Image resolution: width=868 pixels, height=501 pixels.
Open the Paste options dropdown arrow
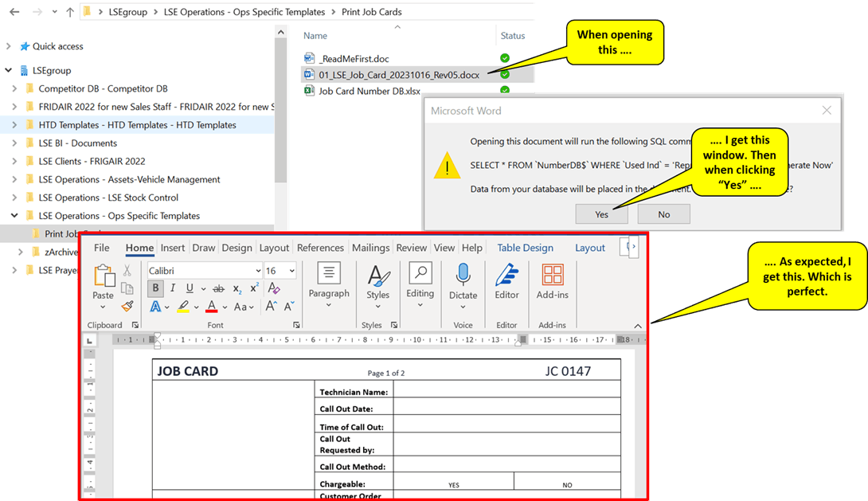pyautogui.click(x=103, y=307)
